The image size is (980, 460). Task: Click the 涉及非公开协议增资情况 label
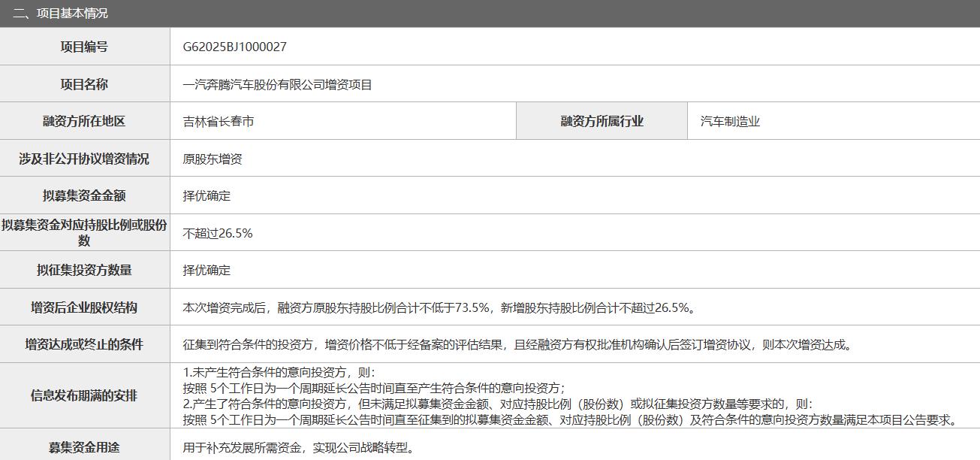(x=84, y=159)
